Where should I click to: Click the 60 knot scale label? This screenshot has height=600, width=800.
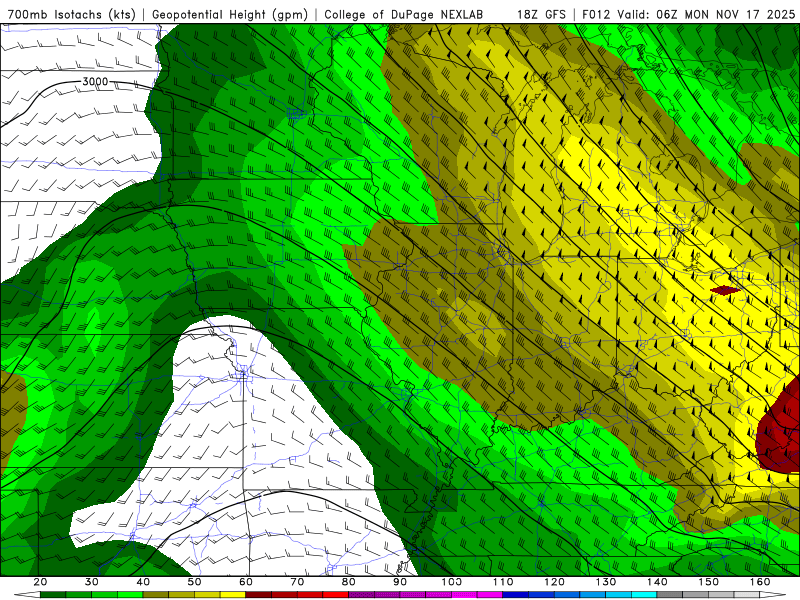(x=246, y=582)
